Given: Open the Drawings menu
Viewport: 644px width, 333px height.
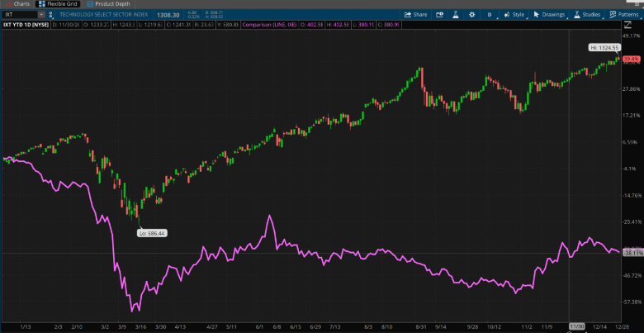Looking at the screenshot, I should point(549,14).
